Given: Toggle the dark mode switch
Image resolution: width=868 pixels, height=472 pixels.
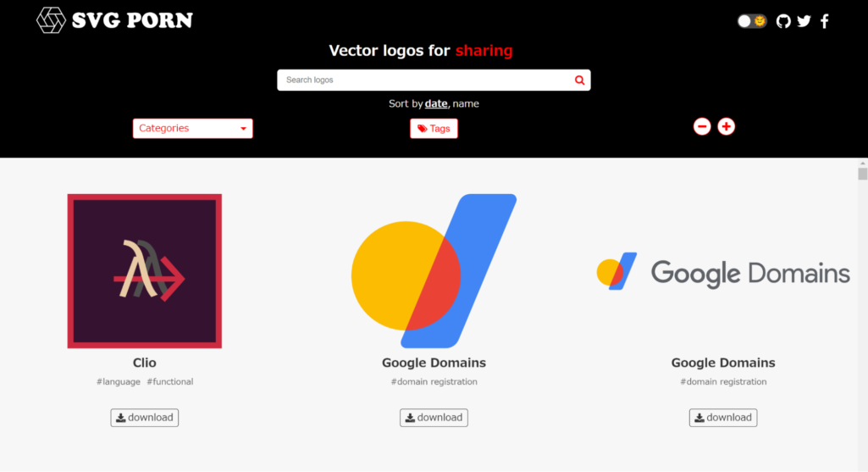Looking at the screenshot, I should (752, 21).
